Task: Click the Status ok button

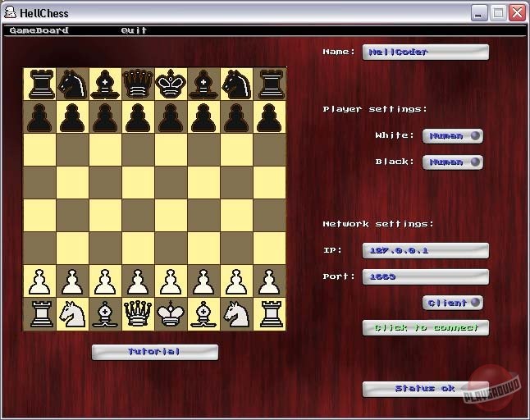Action: [425, 389]
